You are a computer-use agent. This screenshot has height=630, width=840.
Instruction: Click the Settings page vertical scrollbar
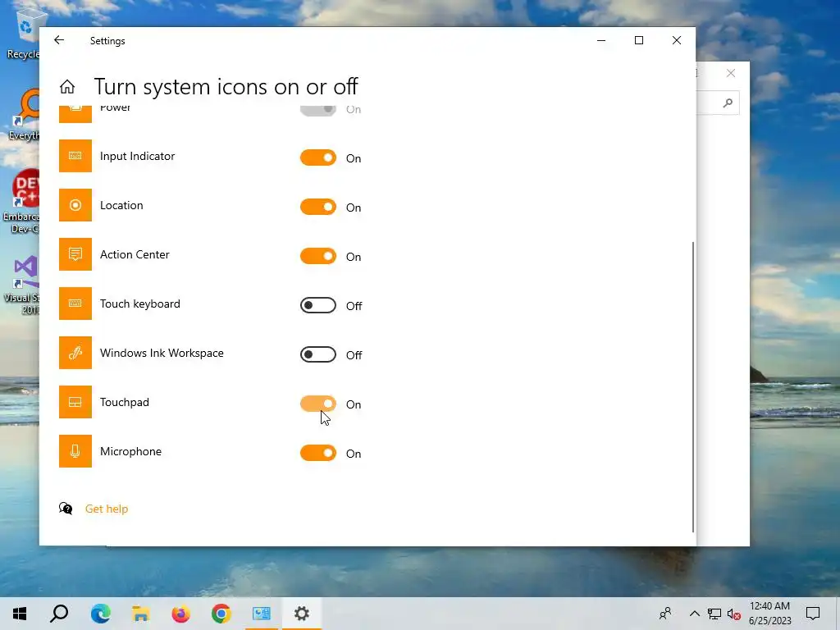693,387
